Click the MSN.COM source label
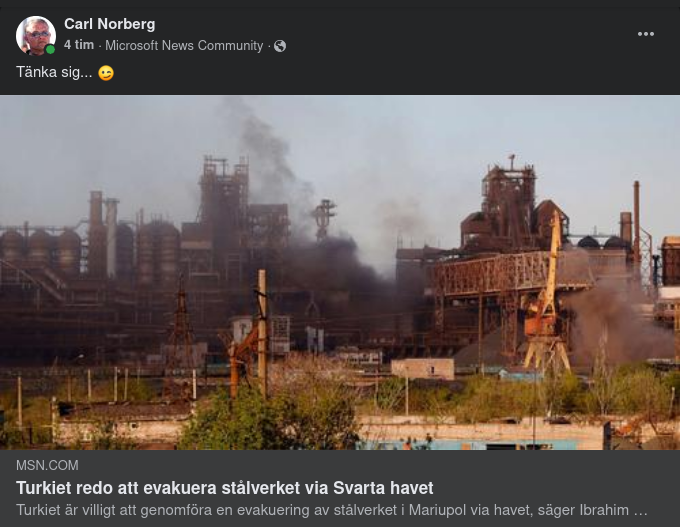Image resolution: width=680 pixels, height=527 pixels. click(47, 465)
